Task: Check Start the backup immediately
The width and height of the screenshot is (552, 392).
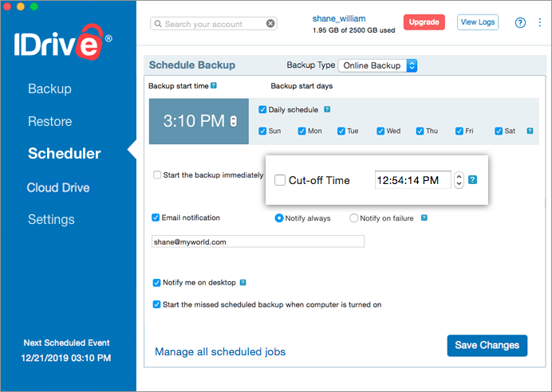Action: coord(157,174)
